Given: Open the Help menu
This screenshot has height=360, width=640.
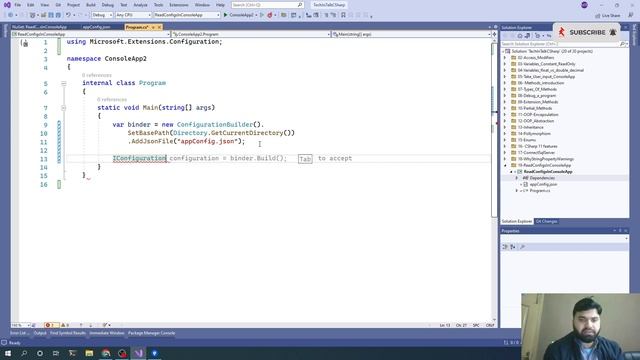Looking at the screenshot, I should coord(220,5).
